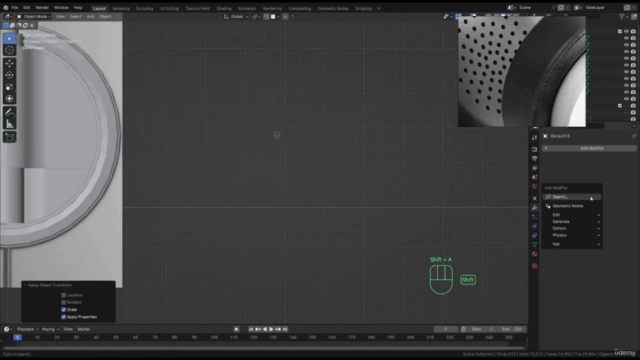640x360 pixels.
Task: Open the Output properties tab
Action: point(535,158)
